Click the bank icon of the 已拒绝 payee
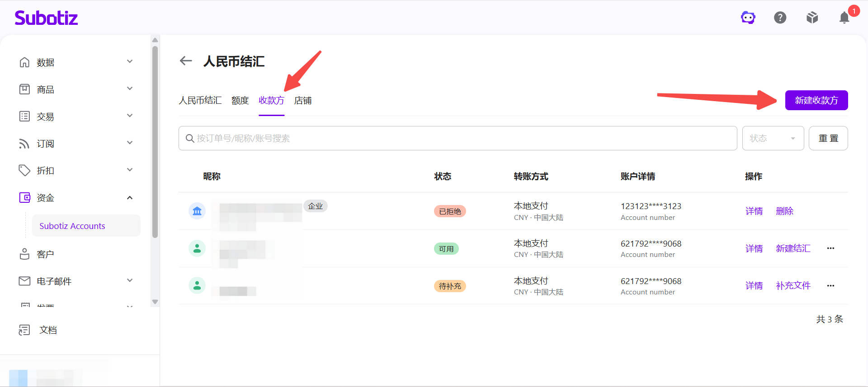The image size is (868, 387). [197, 211]
